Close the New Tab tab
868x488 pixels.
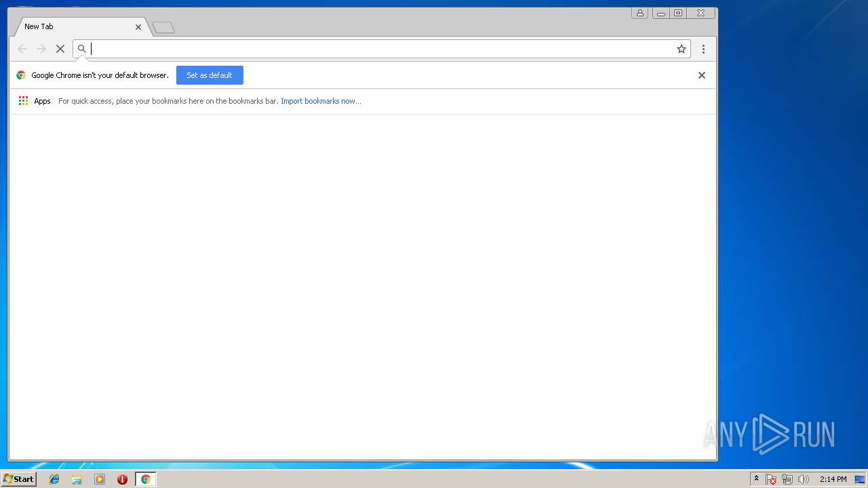(x=138, y=27)
